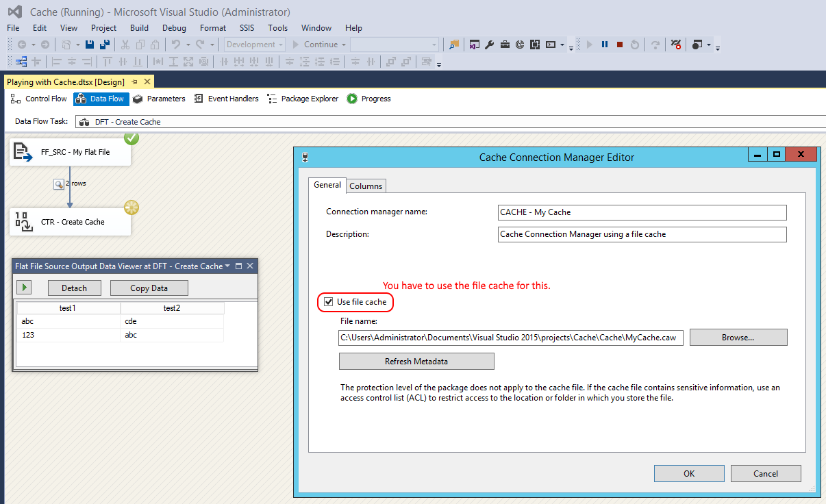826x504 pixels.
Task: Open the Data Flow Task selector dropdown
Action: pyautogui.click(x=451, y=122)
